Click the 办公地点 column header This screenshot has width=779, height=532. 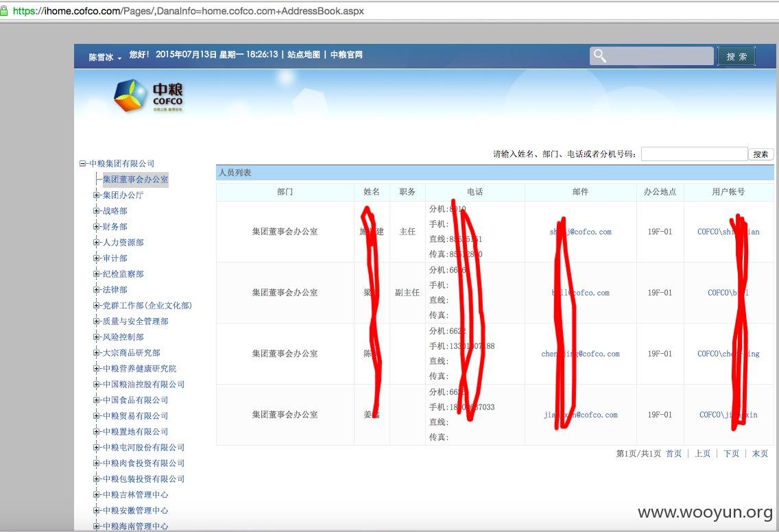click(660, 192)
